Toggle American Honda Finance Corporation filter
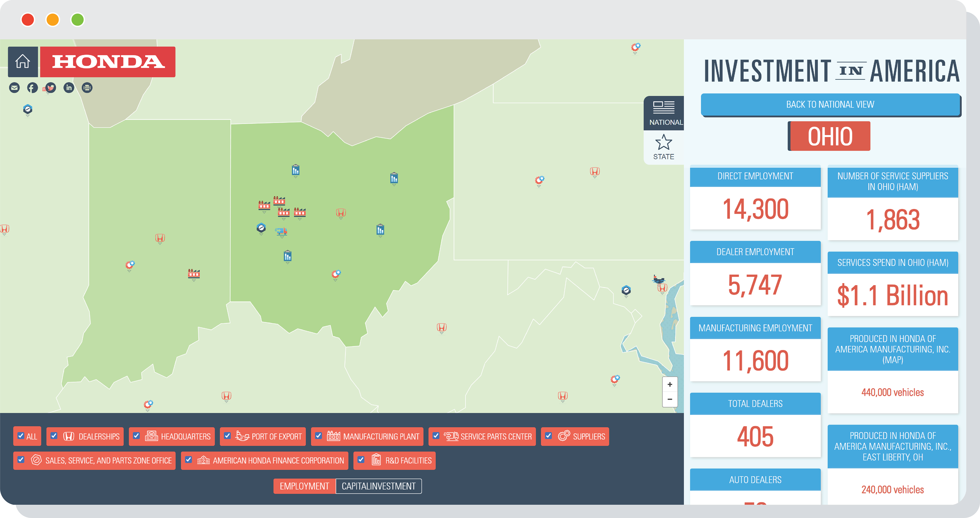Viewport: 980px width, 518px height. (188, 460)
